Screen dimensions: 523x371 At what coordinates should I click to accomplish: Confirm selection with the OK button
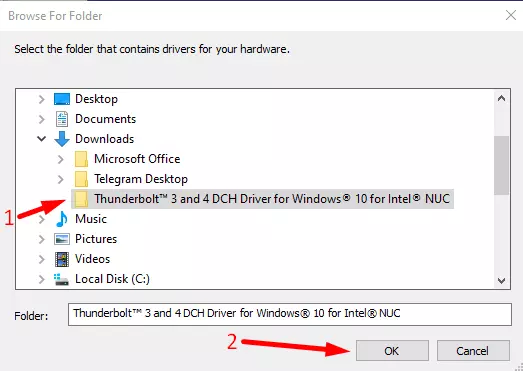[392, 351]
